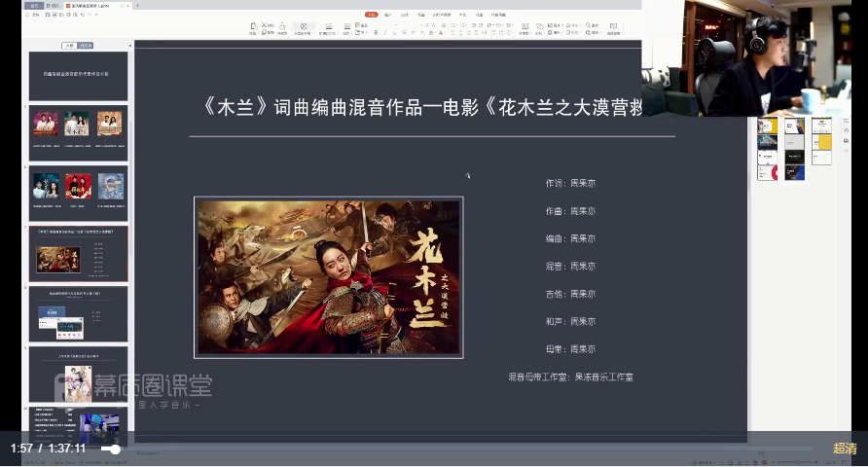The width and height of the screenshot is (868, 467).
Task: Pick text highlight color tool
Action: point(431,32)
